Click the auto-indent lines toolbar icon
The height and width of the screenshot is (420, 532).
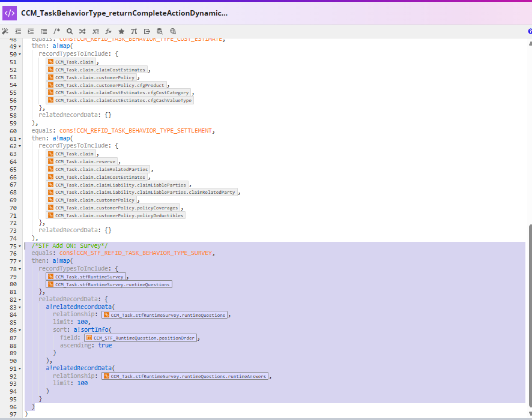click(44, 32)
